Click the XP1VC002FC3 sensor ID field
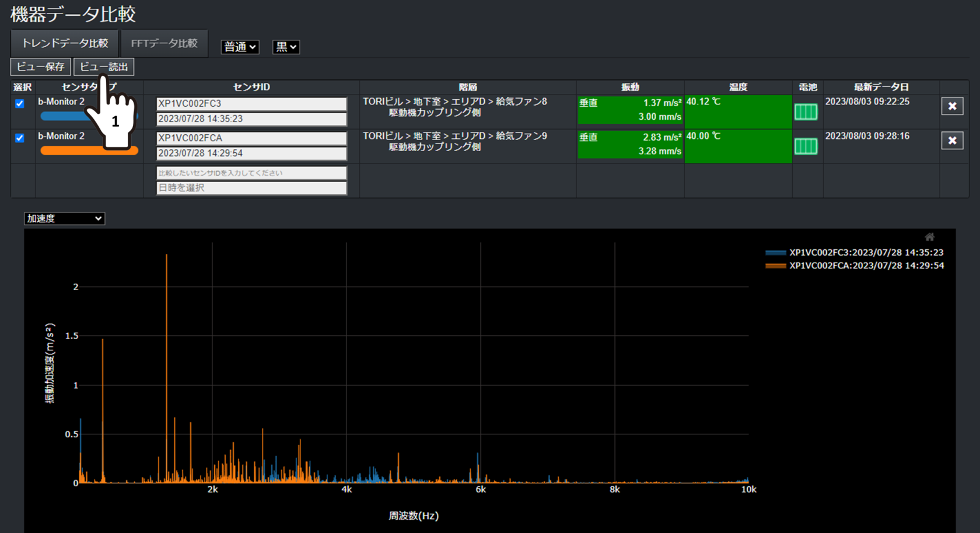The image size is (980, 533). coord(251,104)
